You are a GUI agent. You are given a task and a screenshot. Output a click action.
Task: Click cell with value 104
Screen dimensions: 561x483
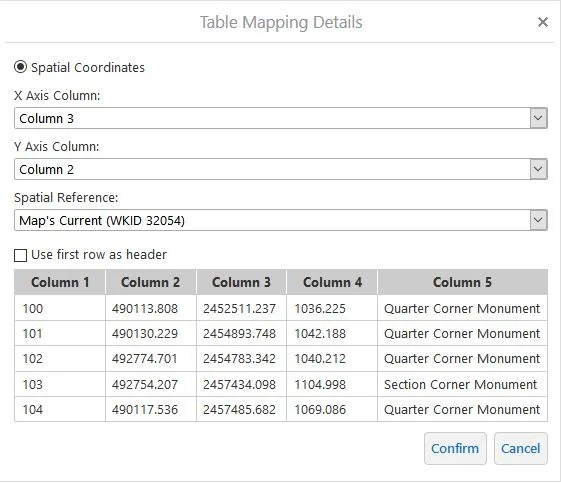tap(60, 409)
